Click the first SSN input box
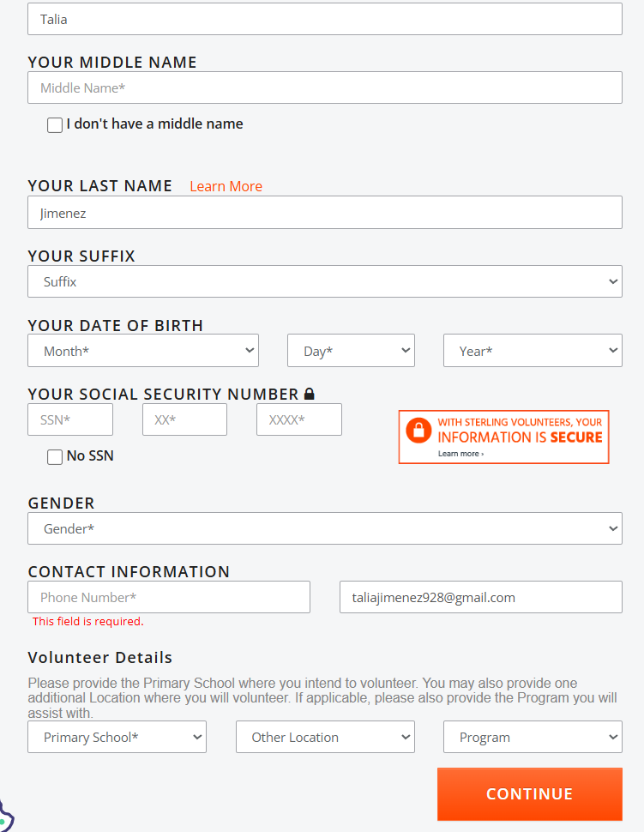The width and height of the screenshot is (644, 832). coord(70,419)
